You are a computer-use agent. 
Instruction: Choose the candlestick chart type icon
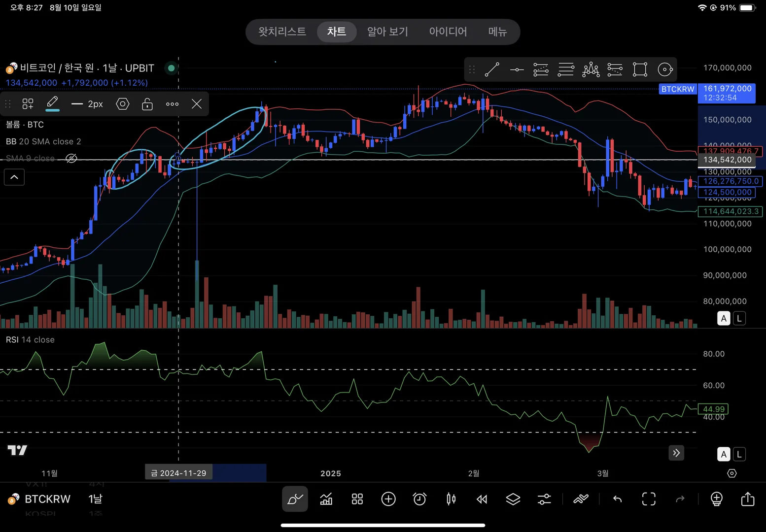pos(451,499)
